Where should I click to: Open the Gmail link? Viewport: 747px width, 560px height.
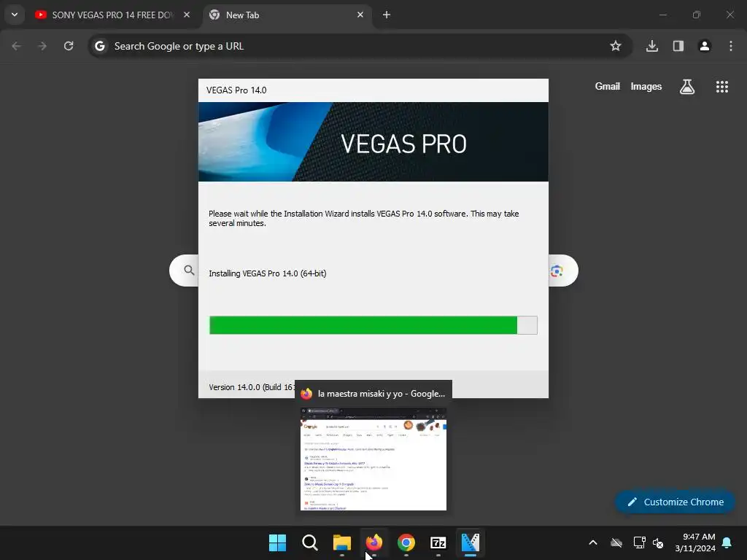click(608, 86)
